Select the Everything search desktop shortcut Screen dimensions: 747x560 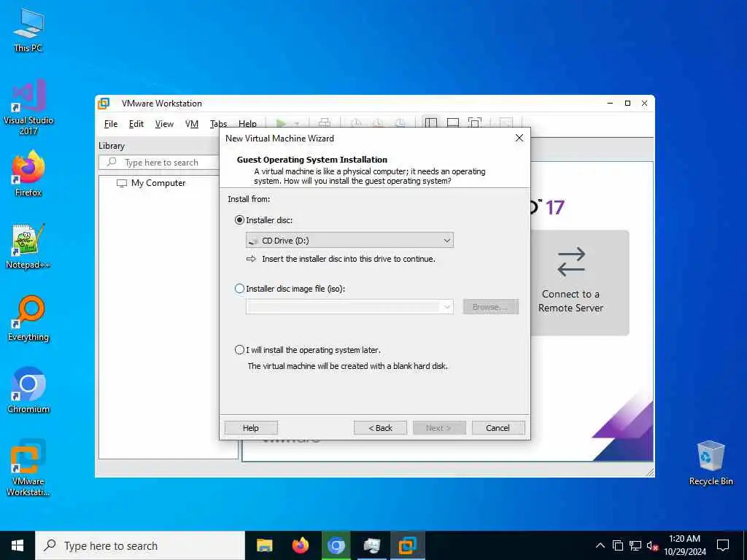coord(28,319)
